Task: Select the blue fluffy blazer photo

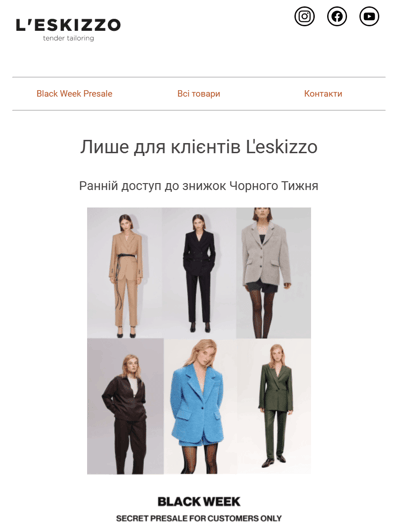Action: tap(200, 406)
